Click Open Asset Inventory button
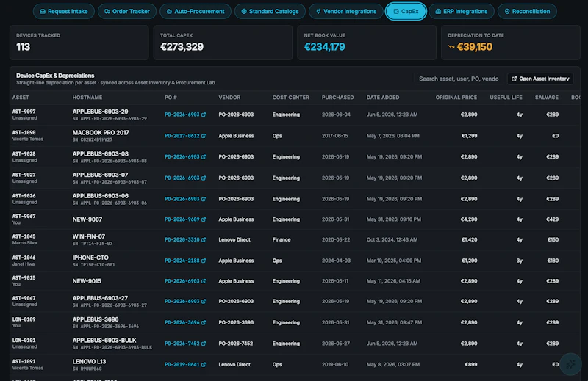Screen dimensions: 588x381 (x=540, y=79)
